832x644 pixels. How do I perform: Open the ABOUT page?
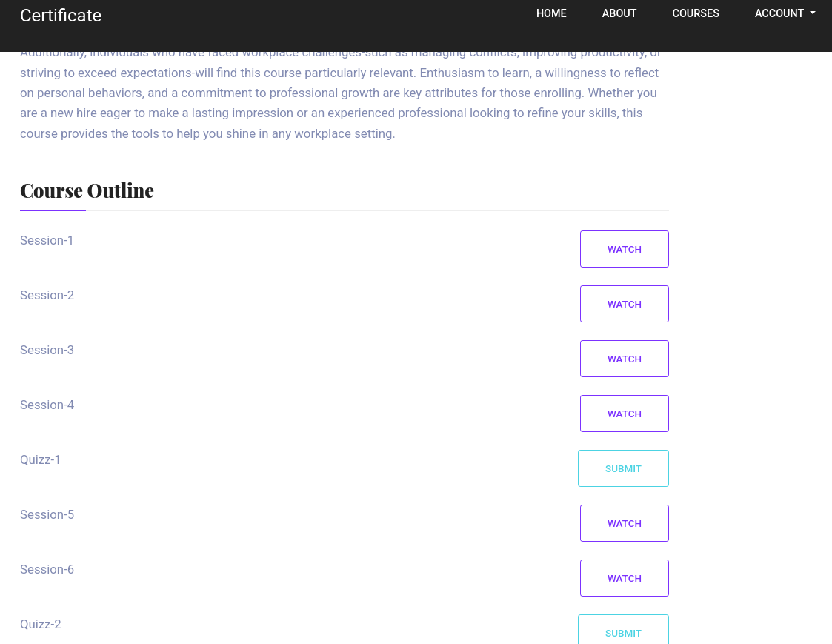coord(619,13)
